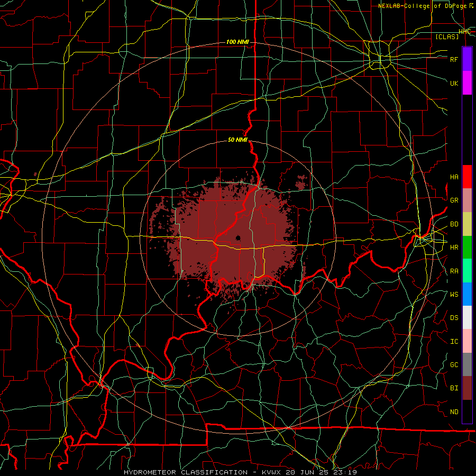Click the GC gray legend color block
The image size is (476, 476).
467,364
